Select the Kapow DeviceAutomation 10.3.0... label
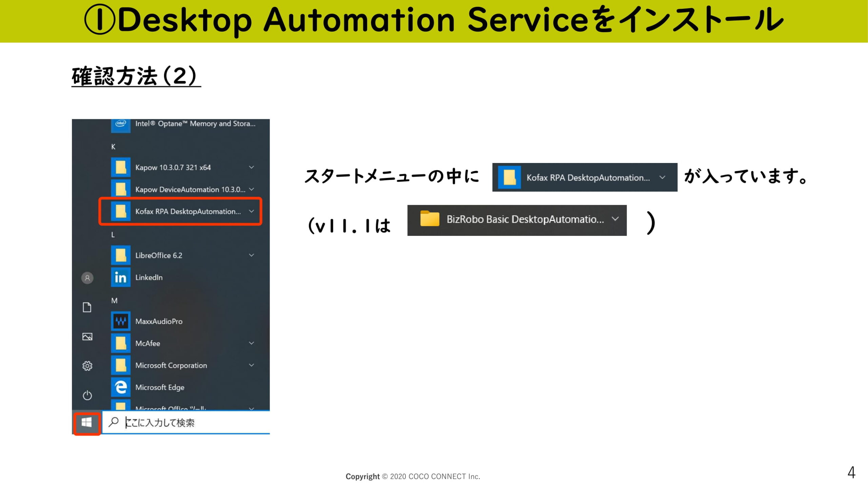This screenshot has height=488, width=868. click(x=190, y=189)
